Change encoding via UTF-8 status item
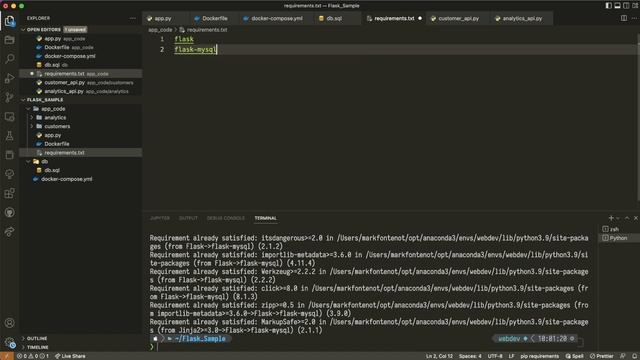 [x=495, y=356]
